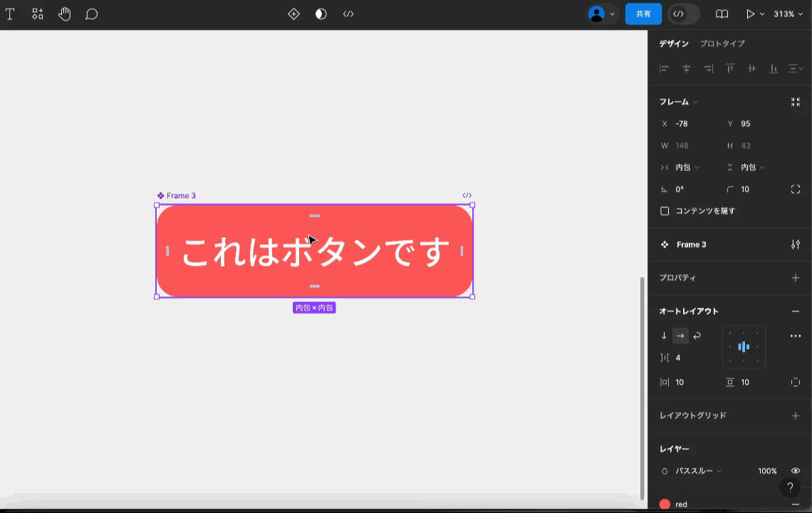
Task: Toggle layer visibility eye icon
Action: click(x=796, y=471)
